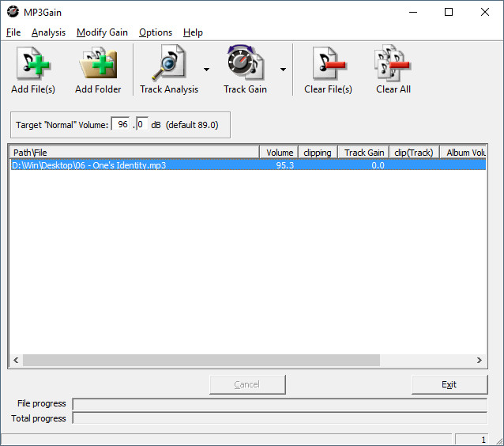Open the Help menu
Viewport: 504px width, 446px height.
193,32
